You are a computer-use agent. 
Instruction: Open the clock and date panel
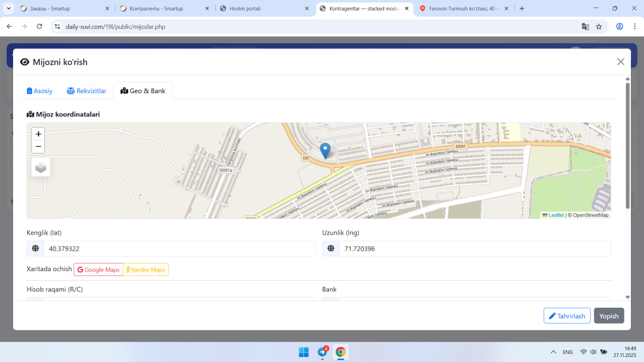[625, 352]
